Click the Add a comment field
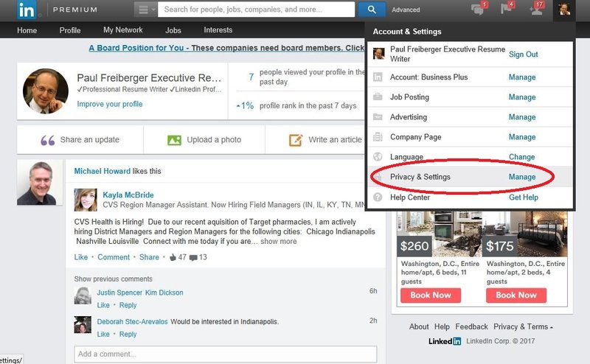The width and height of the screenshot is (590, 364). click(226, 354)
